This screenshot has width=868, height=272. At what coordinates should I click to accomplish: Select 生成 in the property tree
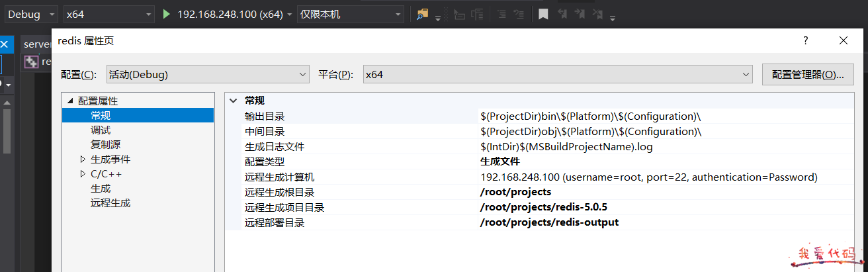[x=101, y=189]
